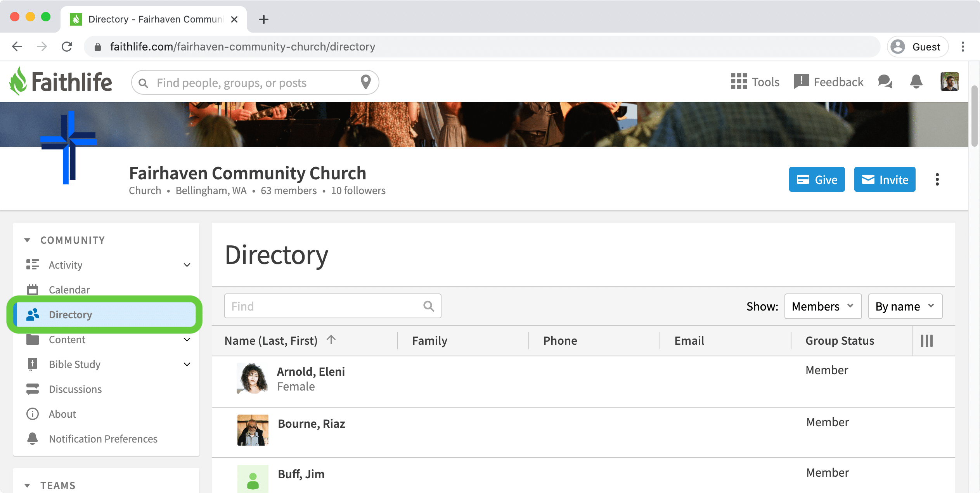
Task: Open the user profile avatar menu
Action: tap(950, 82)
